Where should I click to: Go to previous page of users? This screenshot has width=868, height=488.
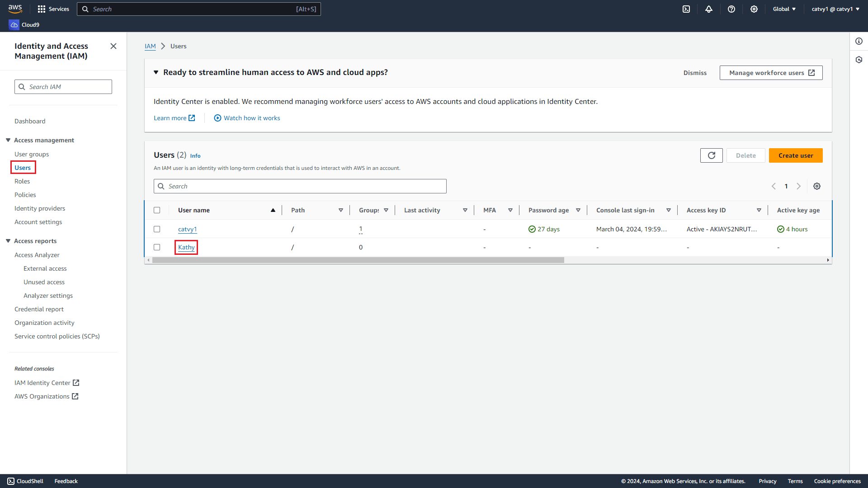pos(774,186)
